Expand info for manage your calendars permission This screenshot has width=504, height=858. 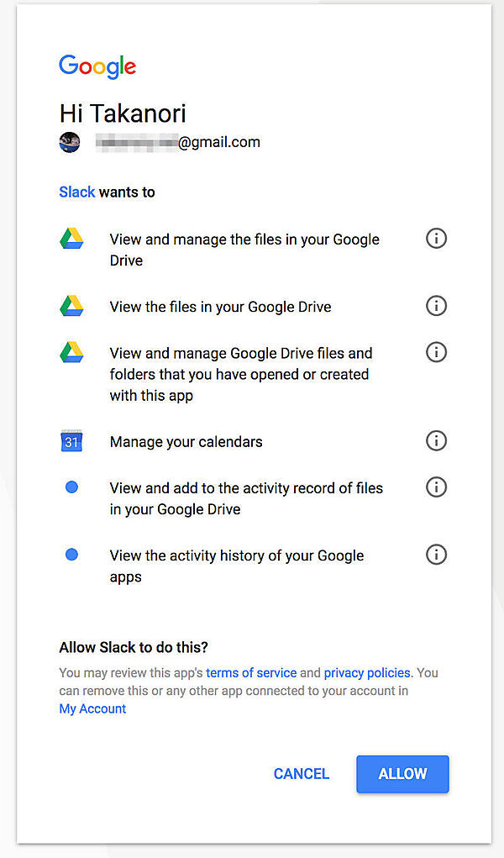click(436, 440)
